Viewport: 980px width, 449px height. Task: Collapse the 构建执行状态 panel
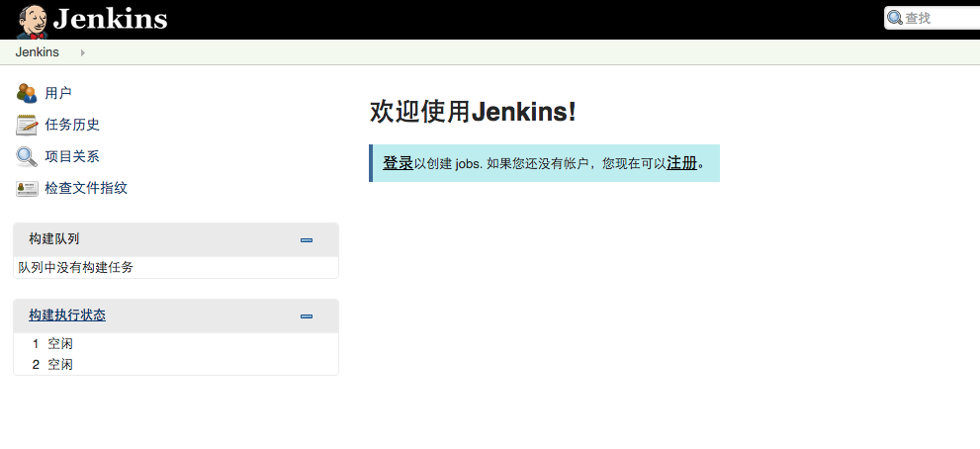click(x=307, y=316)
